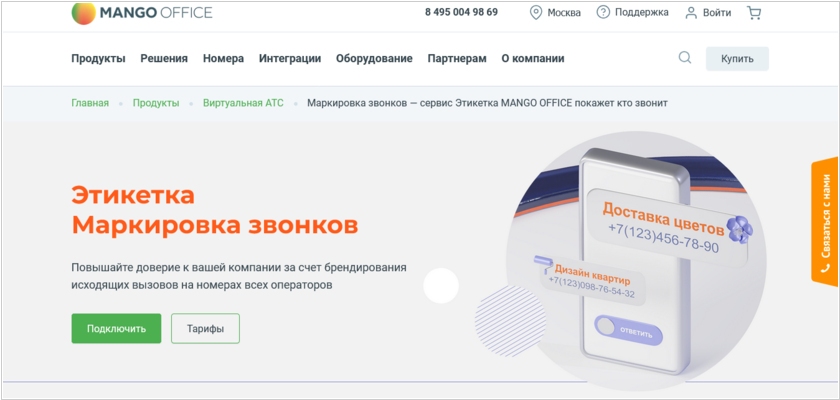Viewport: 840px width, 400px height.
Task: Go to Виртуальная АТС breadcrumb link
Action: [x=243, y=103]
